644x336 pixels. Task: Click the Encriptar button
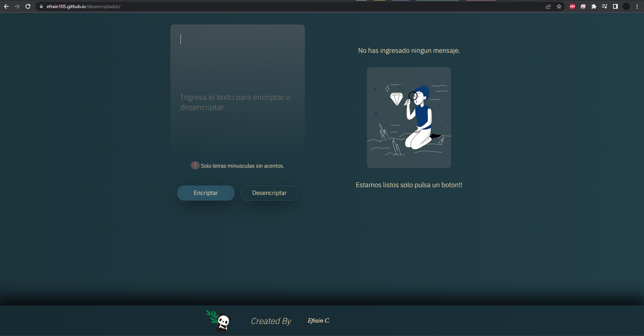[206, 193]
